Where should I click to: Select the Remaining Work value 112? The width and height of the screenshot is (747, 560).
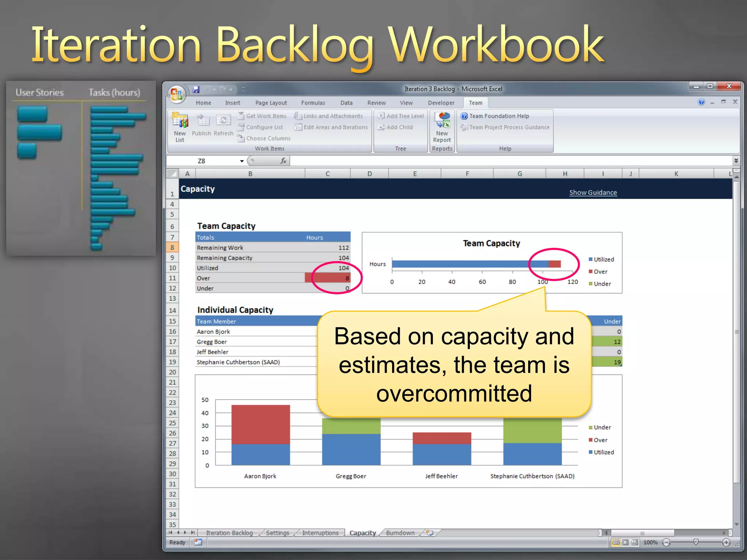pyautogui.click(x=328, y=248)
